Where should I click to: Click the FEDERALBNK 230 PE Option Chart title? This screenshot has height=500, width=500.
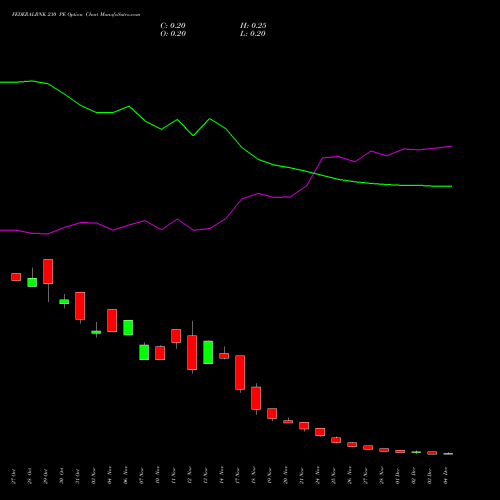[x=76, y=15]
